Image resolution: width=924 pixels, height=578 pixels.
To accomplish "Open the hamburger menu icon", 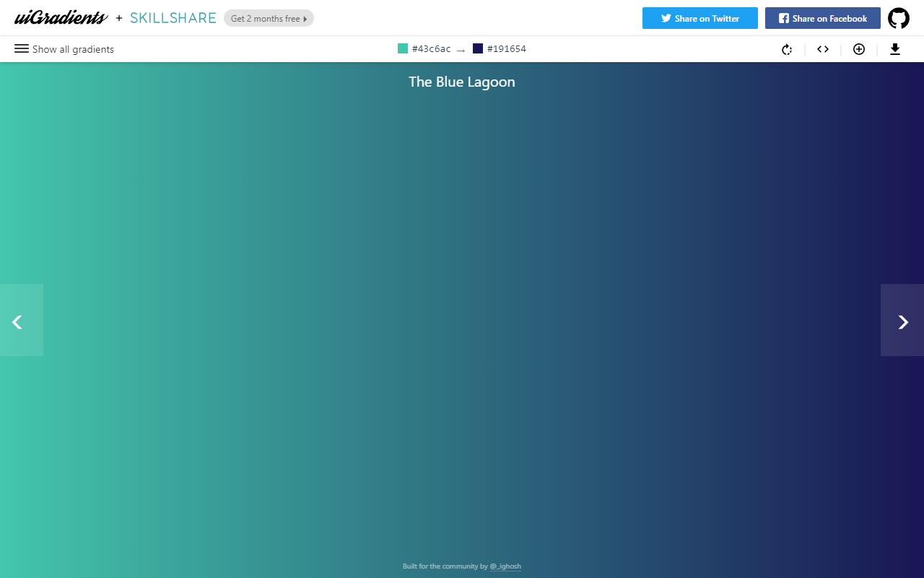I will point(22,49).
